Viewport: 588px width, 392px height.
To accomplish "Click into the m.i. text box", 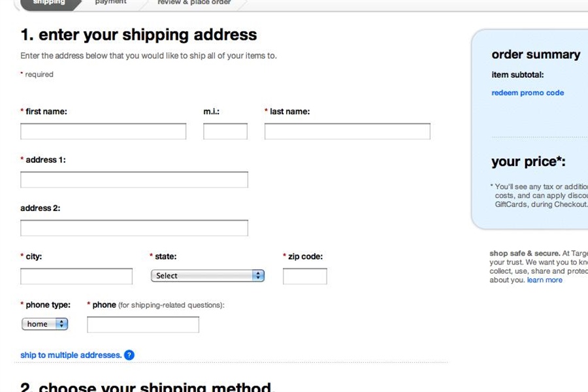I will coord(225,131).
